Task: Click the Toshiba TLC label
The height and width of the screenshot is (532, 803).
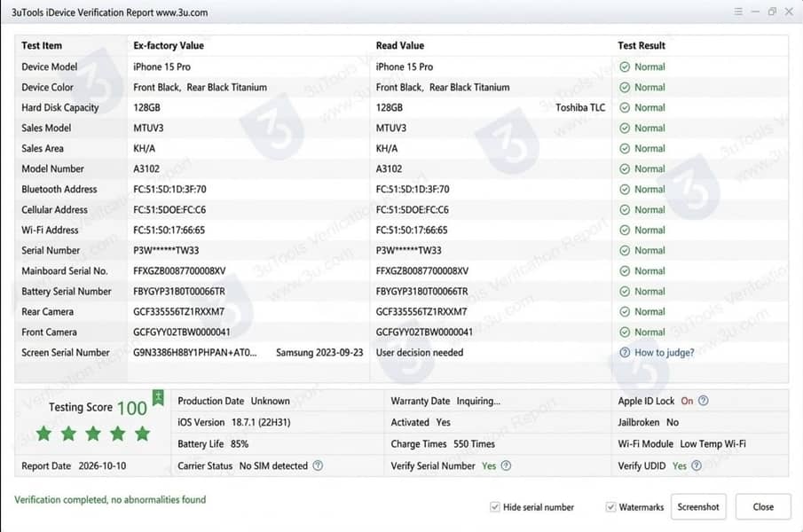Action: point(580,107)
